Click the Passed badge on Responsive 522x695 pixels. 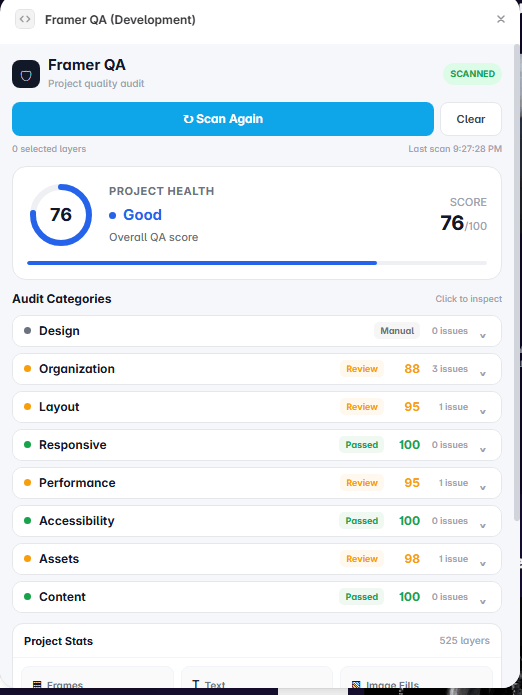click(362, 445)
